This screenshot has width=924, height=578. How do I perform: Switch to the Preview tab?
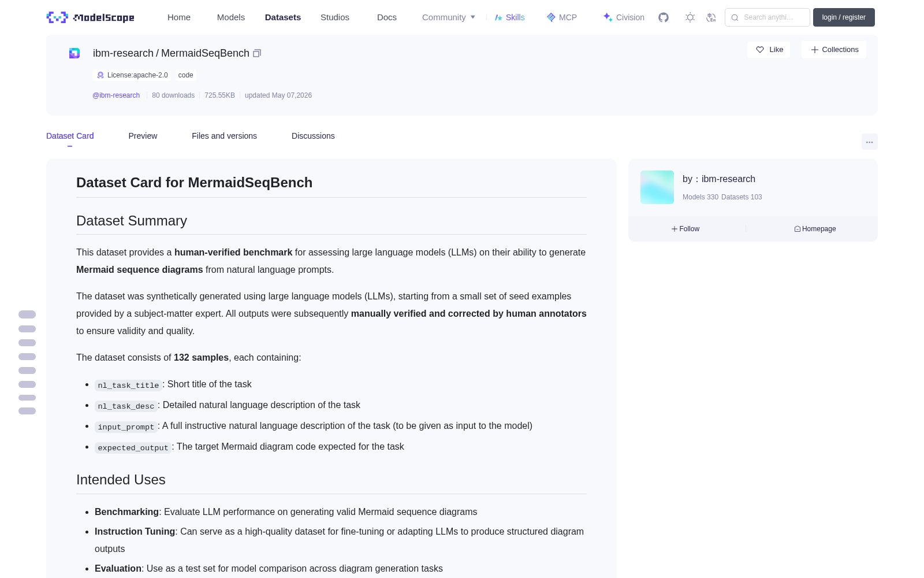(x=143, y=136)
